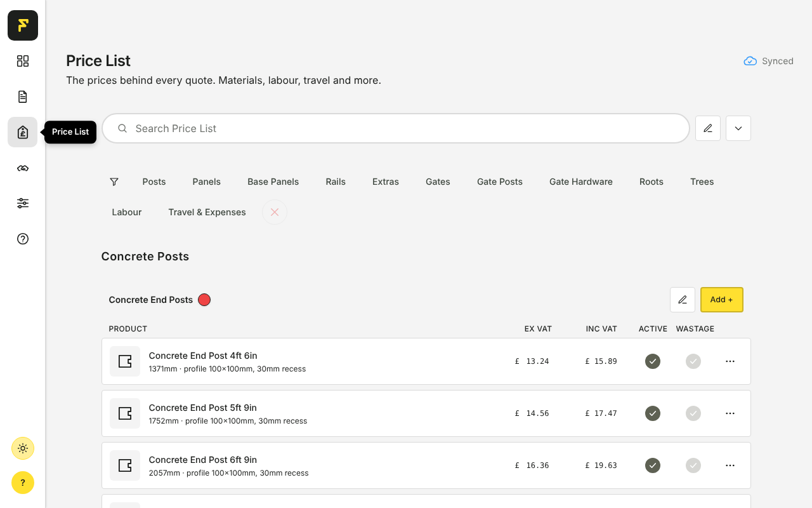Viewport: 812px width, 508px height.
Task: Open more options for Concrete End Post 4ft 6in
Action: pos(730,361)
